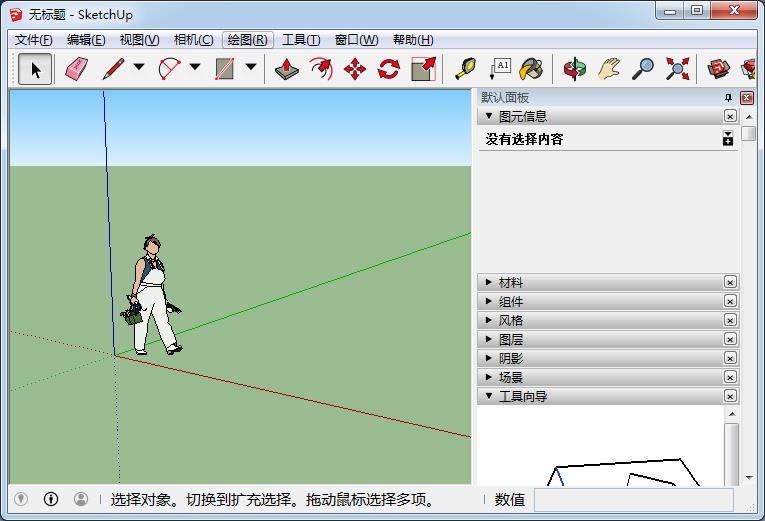
Task: Select the Tape Measure tool
Action: point(465,69)
